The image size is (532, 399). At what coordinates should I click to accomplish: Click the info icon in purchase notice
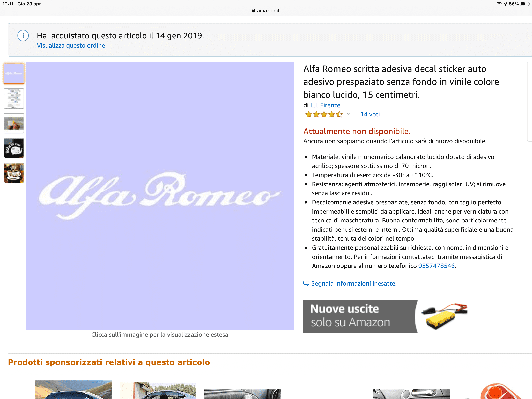click(x=23, y=36)
